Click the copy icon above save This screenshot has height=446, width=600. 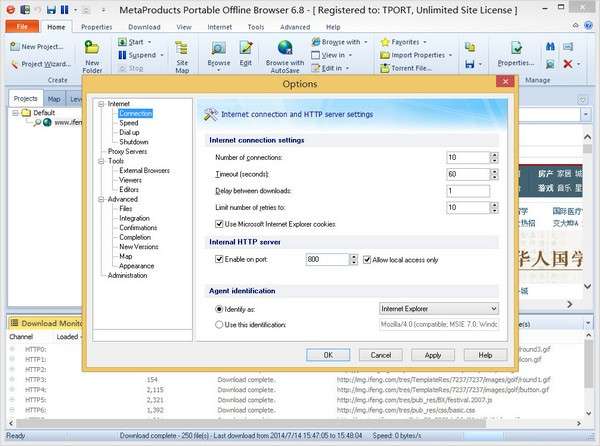coord(470,47)
